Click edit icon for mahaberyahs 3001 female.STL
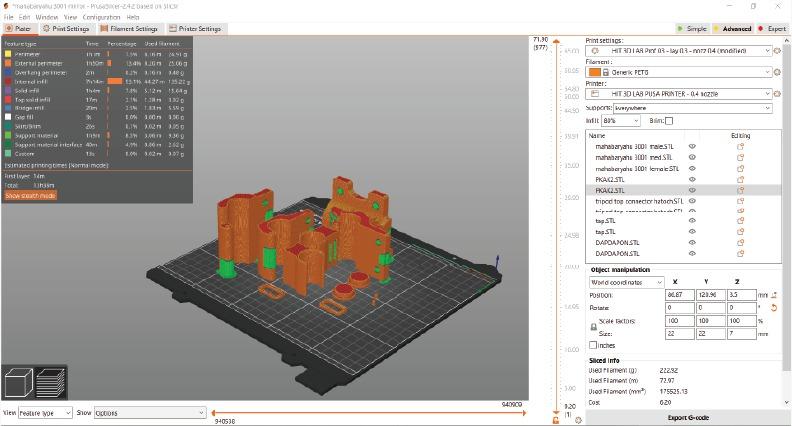This screenshot has width=792, height=426. [740, 169]
